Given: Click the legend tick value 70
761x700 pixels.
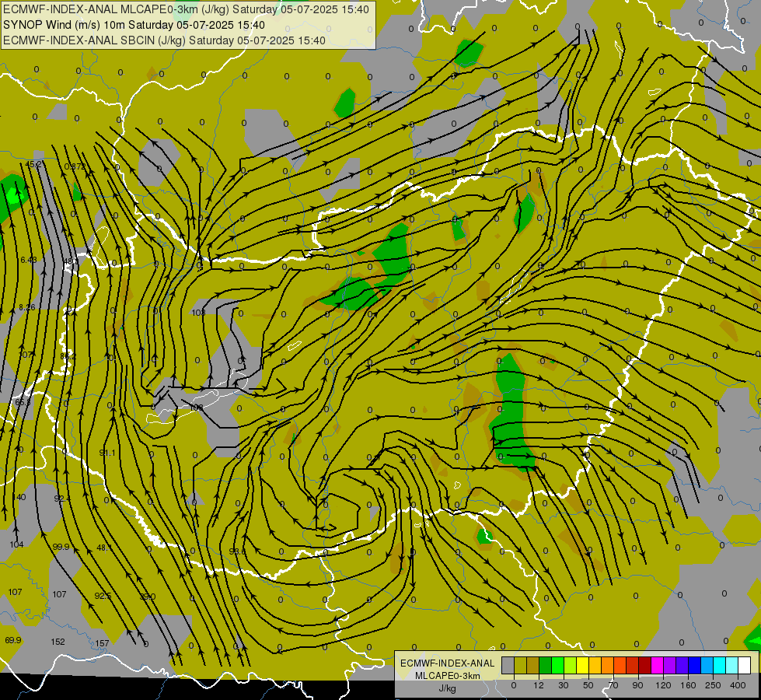Looking at the screenshot, I should [x=613, y=685].
